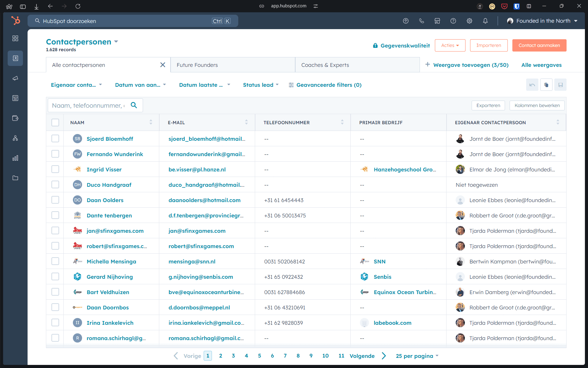The height and width of the screenshot is (368, 588).
Task: Go to page 5 in pagination
Action: tap(259, 356)
